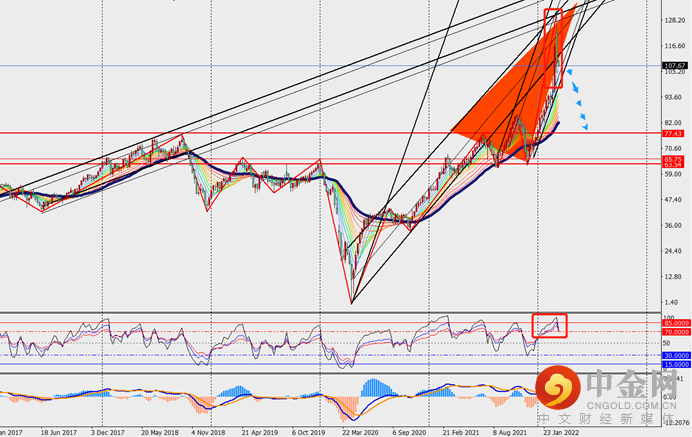Click the blue 30.0000 oscillator level tag
This screenshot has height=437, width=692.
[677, 355]
